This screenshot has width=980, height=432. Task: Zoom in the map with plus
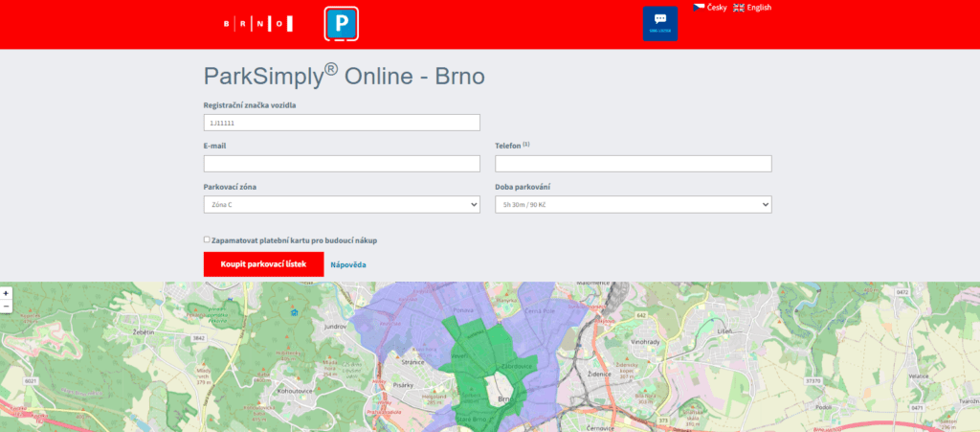click(x=6, y=292)
